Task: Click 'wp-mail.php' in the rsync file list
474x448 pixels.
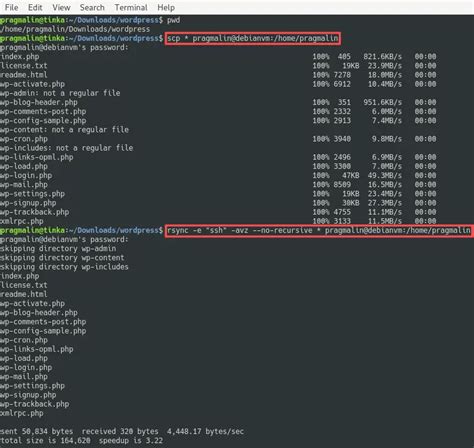Action: click(24, 377)
